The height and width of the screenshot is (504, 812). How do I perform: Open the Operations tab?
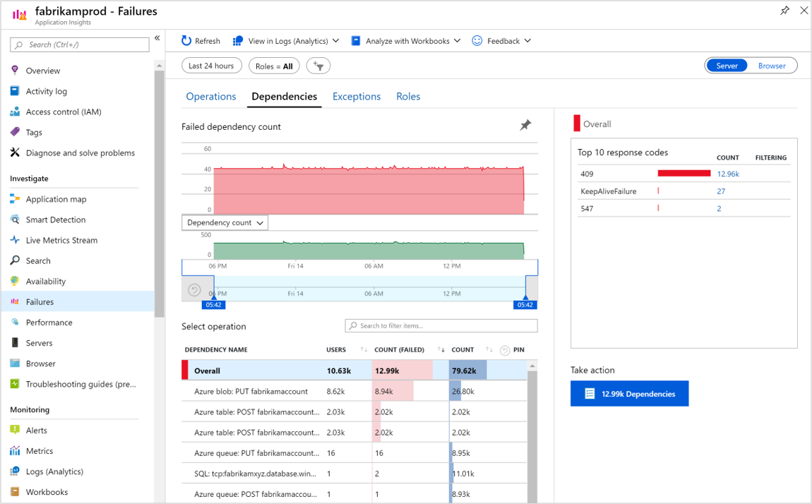click(210, 97)
